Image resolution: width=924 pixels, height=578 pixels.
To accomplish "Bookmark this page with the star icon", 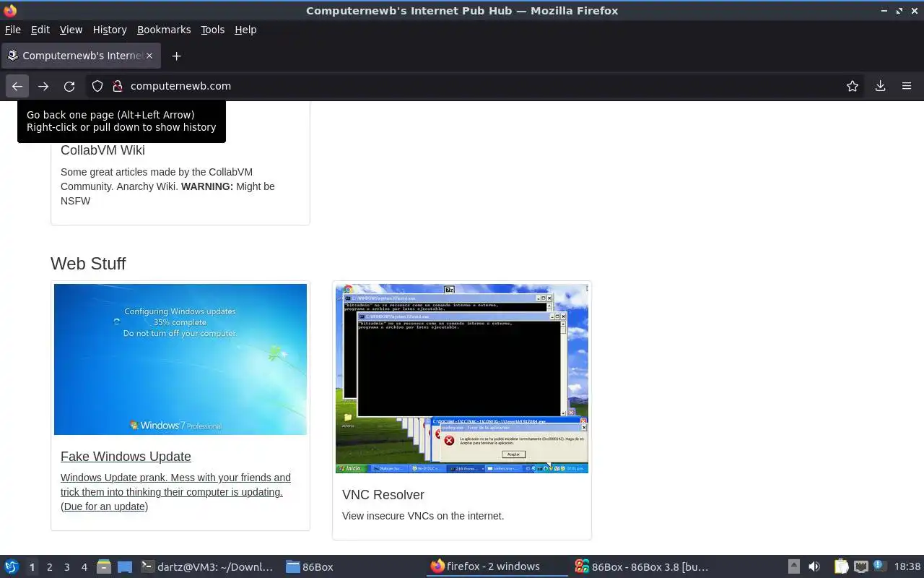I will [x=853, y=86].
